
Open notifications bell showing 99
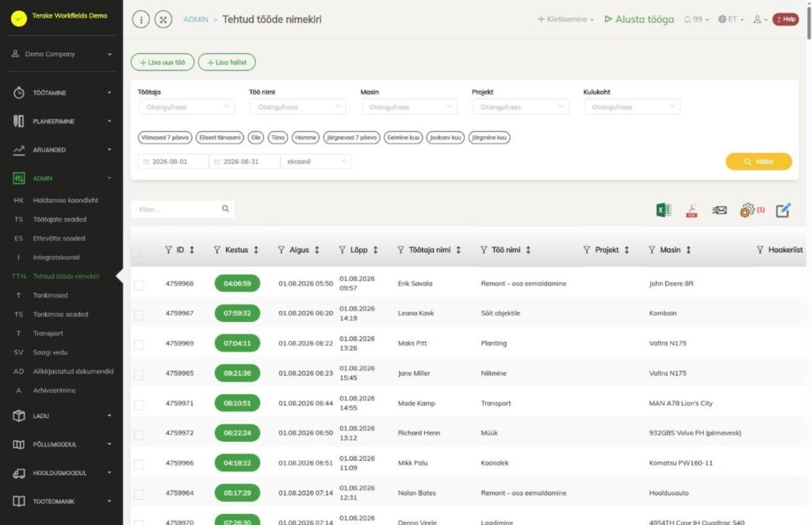[x=695, y=19]
